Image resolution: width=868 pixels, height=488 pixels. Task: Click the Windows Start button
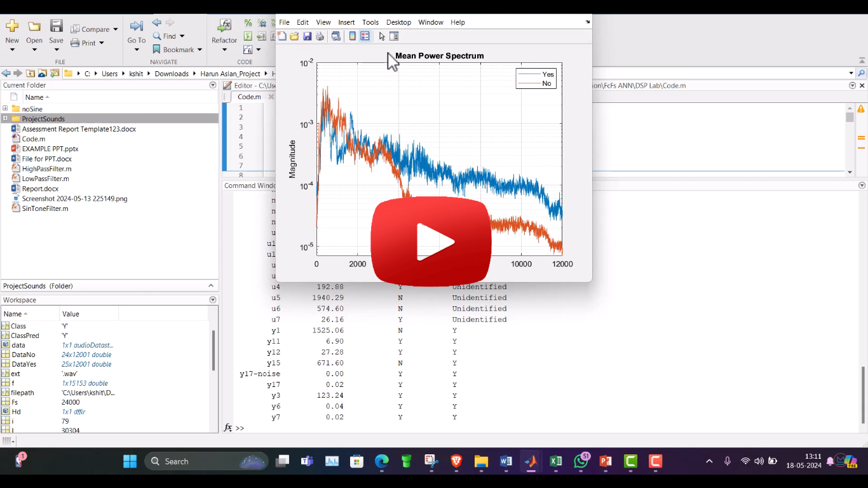pos(130,461)
